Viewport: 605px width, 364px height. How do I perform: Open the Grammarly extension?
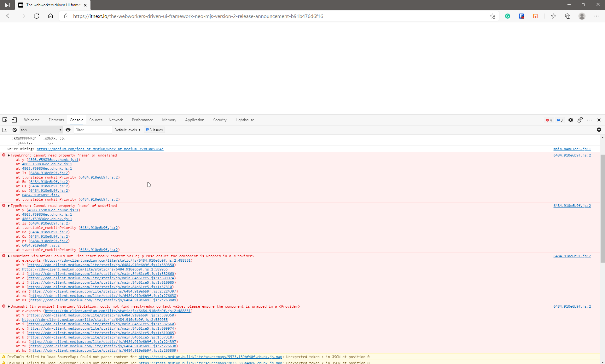pyautogui.click(x=508, y=16)
